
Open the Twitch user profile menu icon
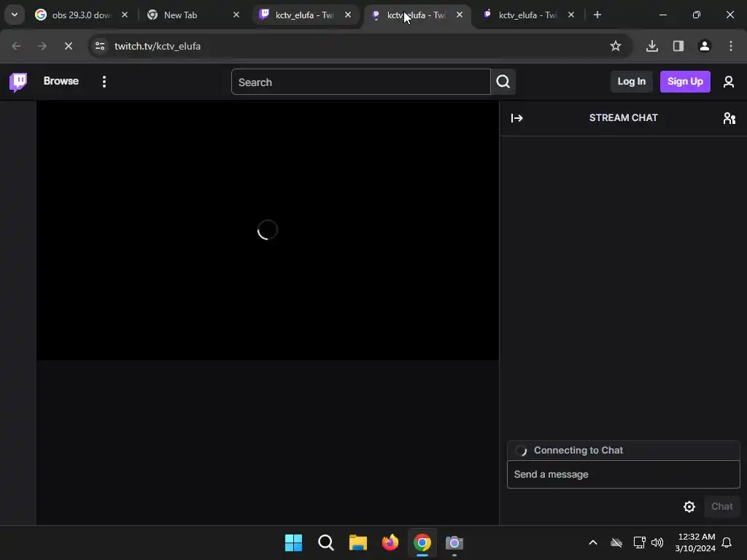click(x=729, y=82)
